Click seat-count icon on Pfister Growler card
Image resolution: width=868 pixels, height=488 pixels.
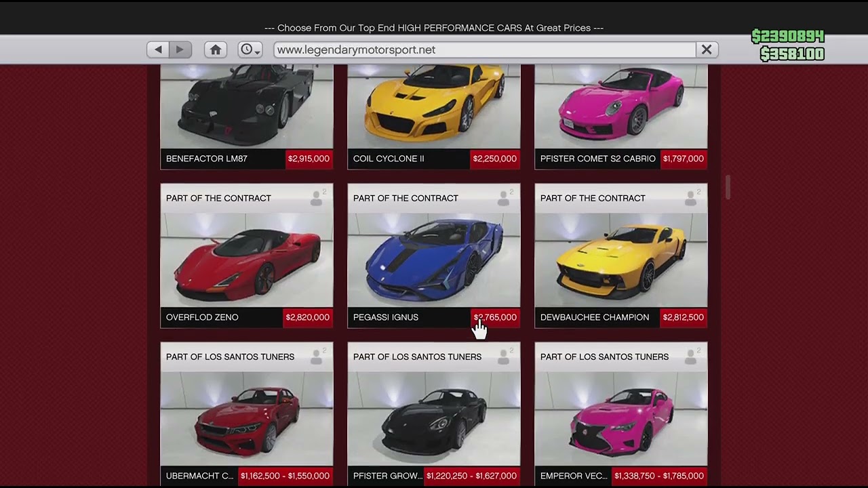point(505,357)
